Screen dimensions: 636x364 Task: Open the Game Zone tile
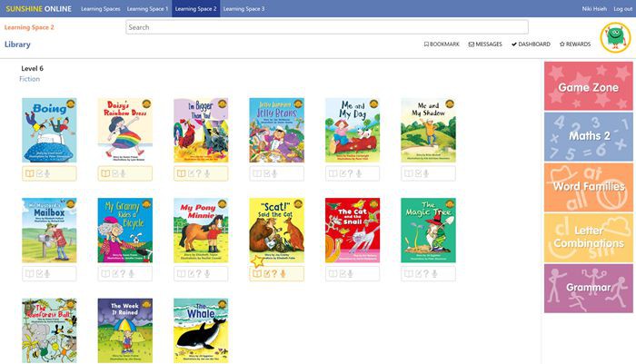588,86
